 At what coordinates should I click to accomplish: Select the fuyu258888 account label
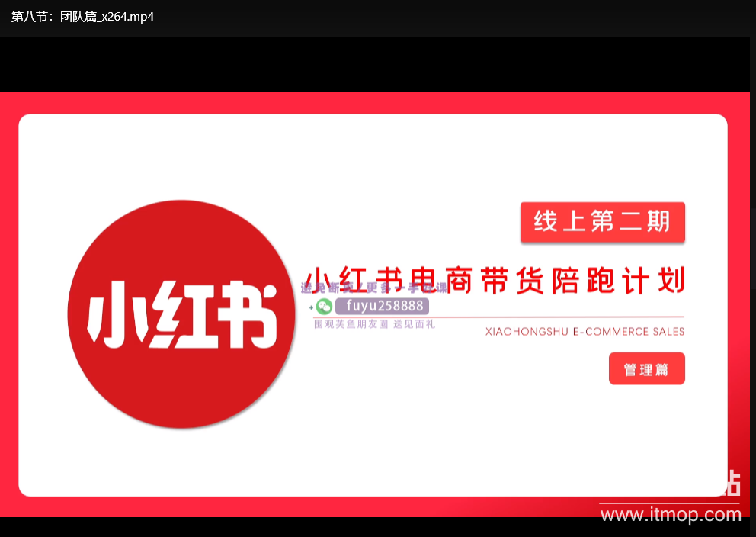[383, 307]
